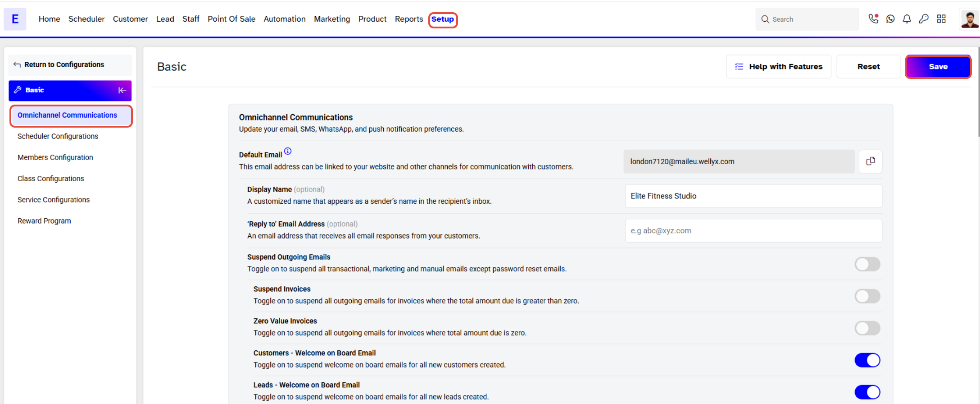
Task: Open the Scheduler menu
Action: coord(86,19)
